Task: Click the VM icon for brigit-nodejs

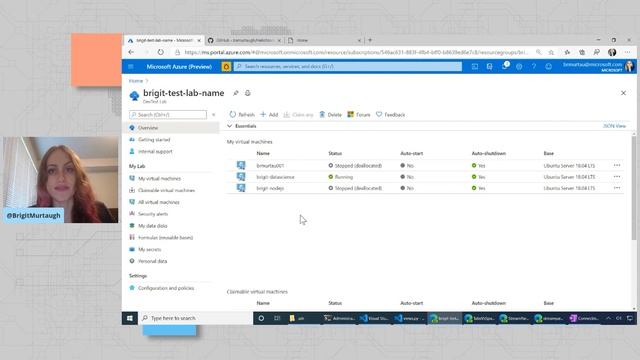Action: coord(241,188)
